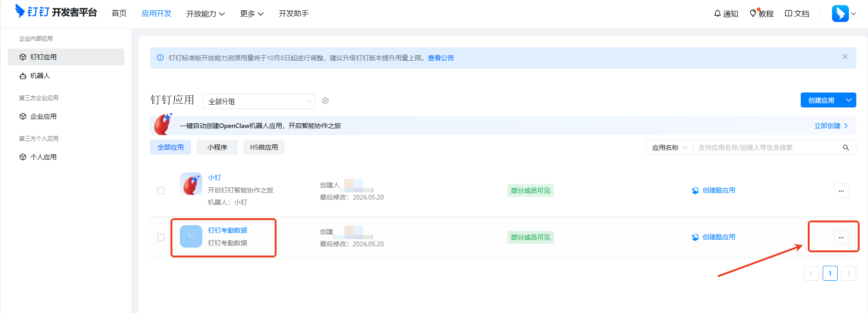
Task: Open the 全部分组 group dropdown
Action: (259, 101)
